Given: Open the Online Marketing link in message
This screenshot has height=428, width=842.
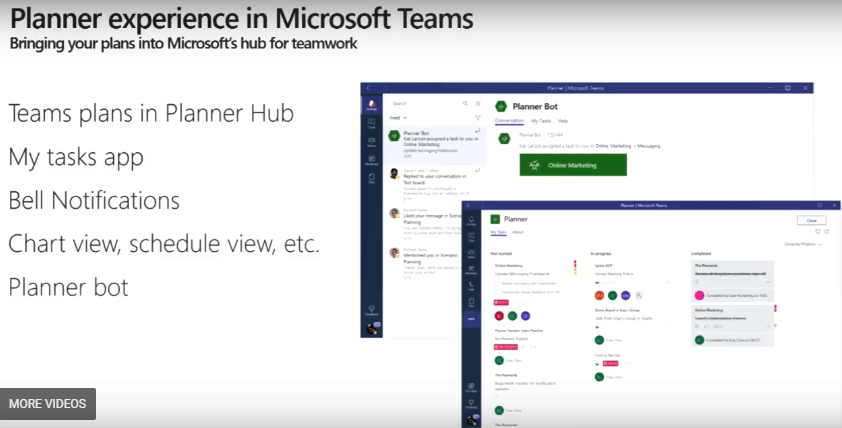Looking at the screenshot, I should 613,146.
